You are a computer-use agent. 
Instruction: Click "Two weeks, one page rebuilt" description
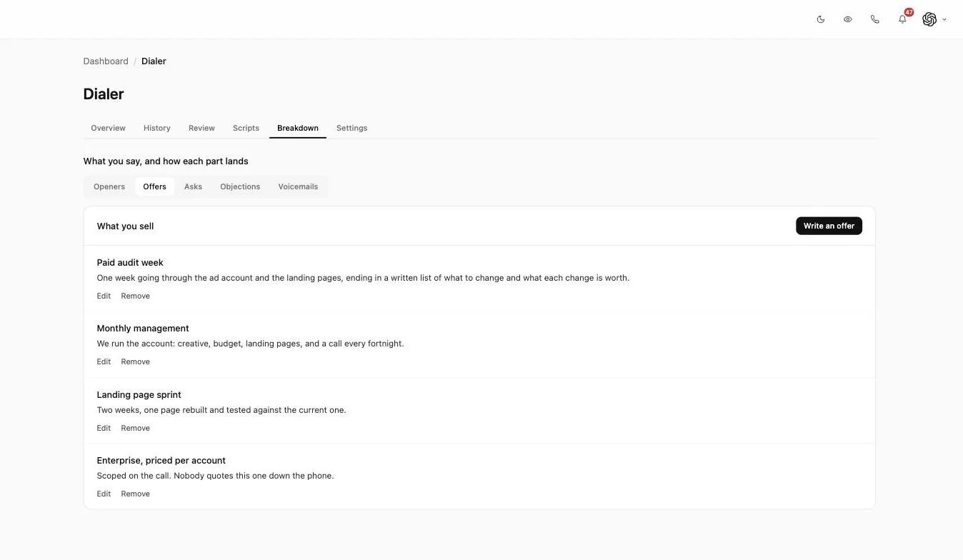click(221, 410)
